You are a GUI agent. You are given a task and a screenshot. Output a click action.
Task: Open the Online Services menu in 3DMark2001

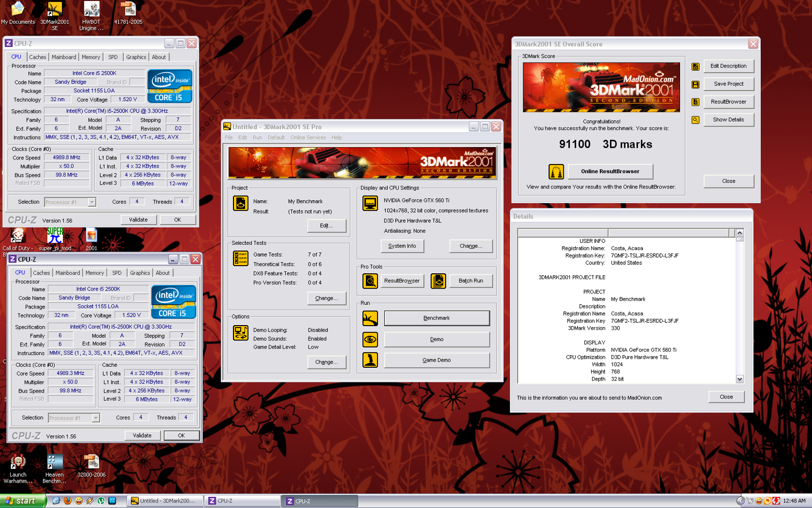click(x=308, y=137)
